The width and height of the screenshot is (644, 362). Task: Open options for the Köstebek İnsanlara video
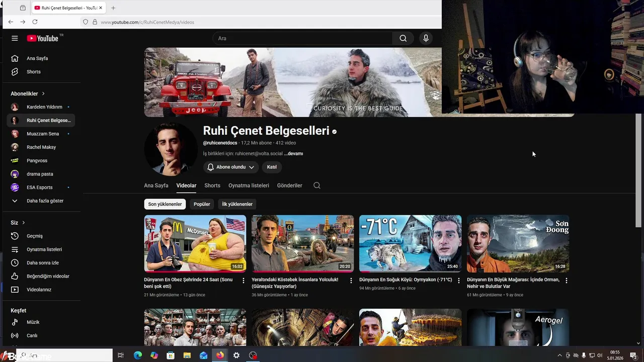351,281
